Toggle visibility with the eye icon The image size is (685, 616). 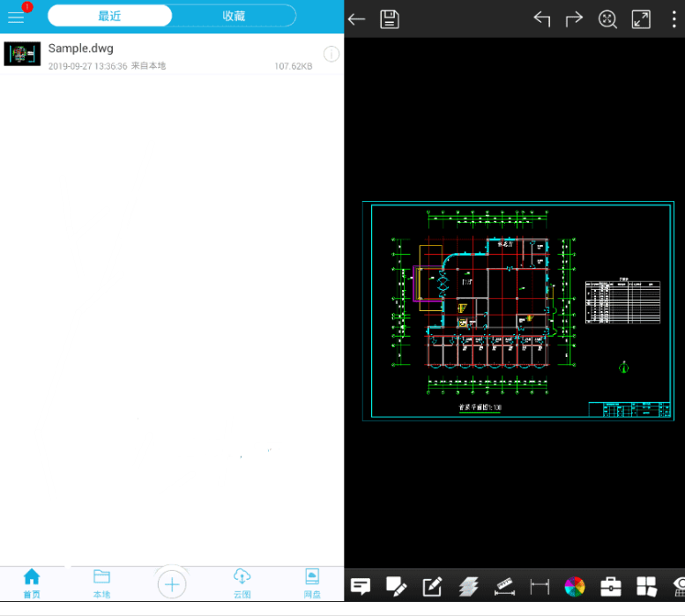point(679,586)
